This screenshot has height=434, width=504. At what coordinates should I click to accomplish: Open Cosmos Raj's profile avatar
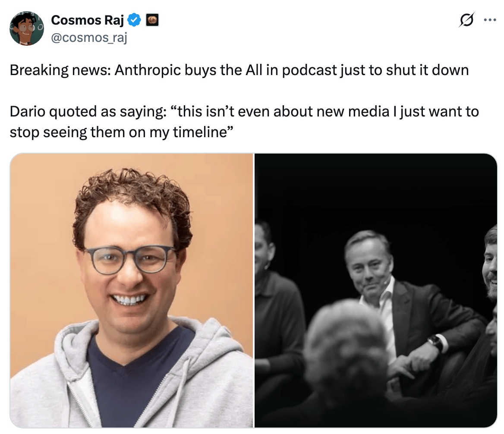[x=27, y=28]
